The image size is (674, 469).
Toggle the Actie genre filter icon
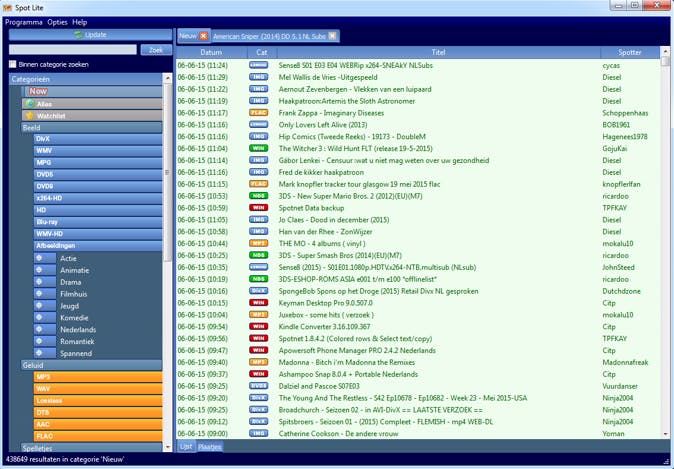tap(45, 258)
